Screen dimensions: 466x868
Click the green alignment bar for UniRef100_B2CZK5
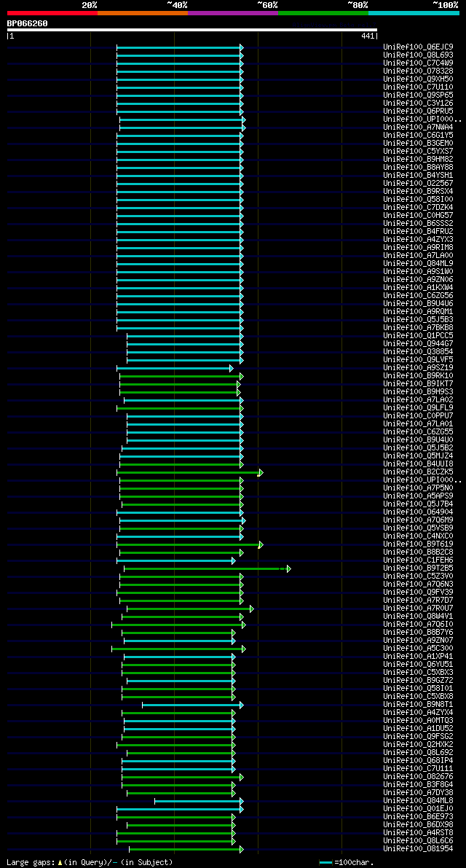click(189, 473)
